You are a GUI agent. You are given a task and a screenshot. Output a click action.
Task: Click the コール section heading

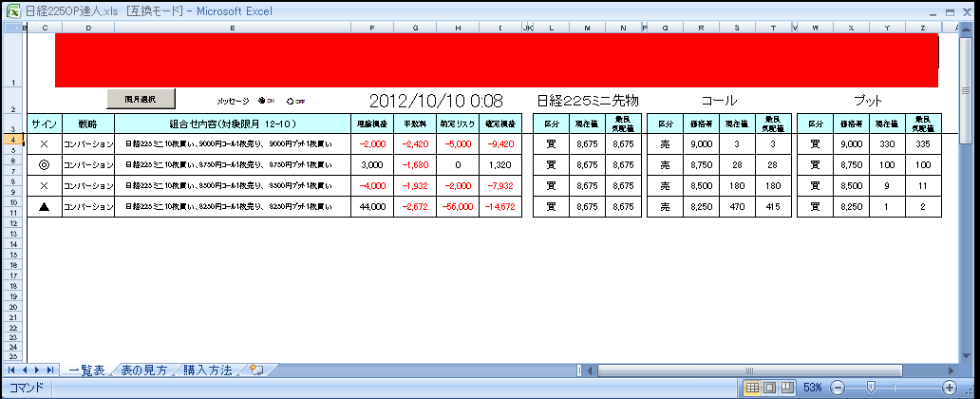point(719,101)
